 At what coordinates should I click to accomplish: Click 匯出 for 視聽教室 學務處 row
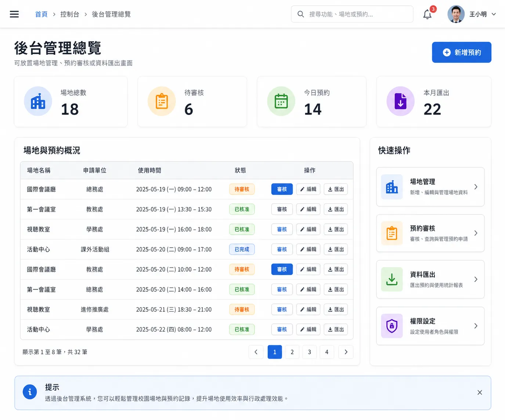[336, 229]
